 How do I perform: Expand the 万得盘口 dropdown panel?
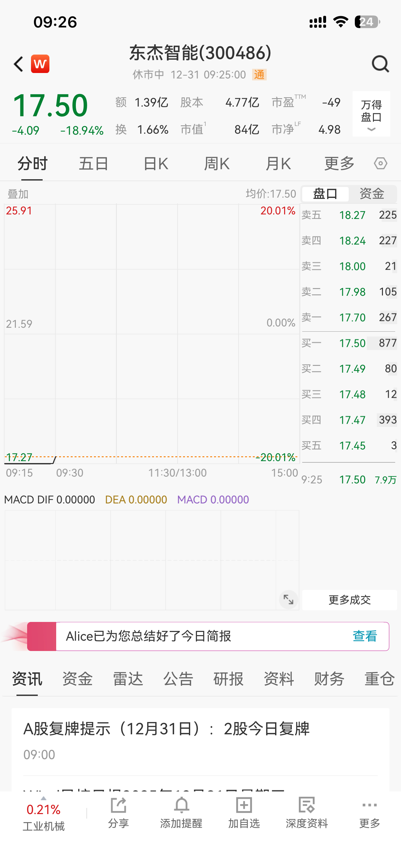pos(371,114)
